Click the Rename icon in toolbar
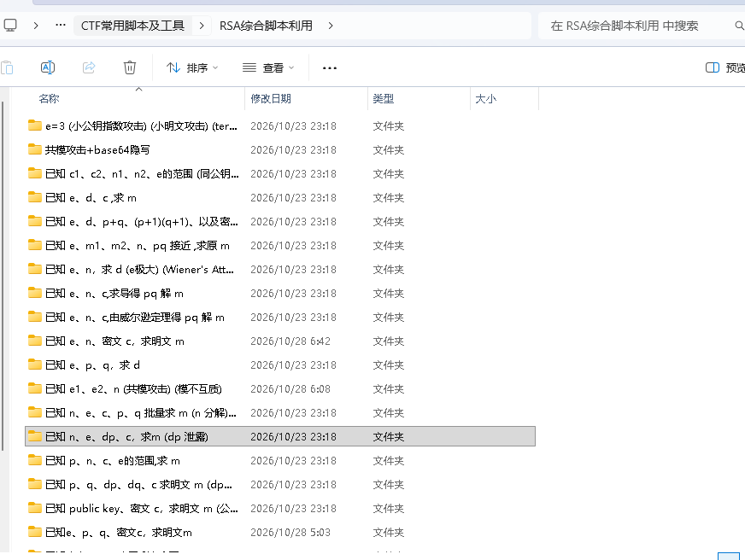Screen dimensions: 745x560 [48, 67]
